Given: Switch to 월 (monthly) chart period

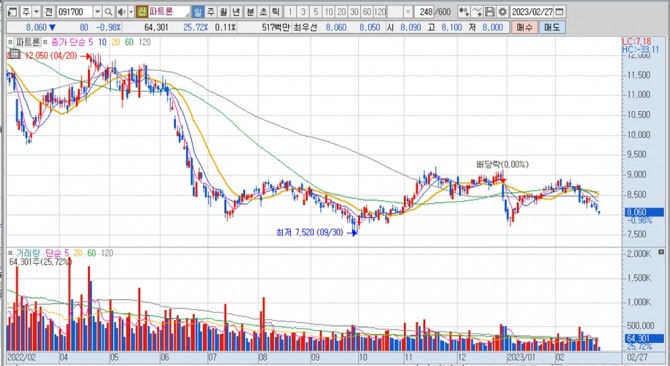Looking at the screenshot, I should tap(223, 12).
